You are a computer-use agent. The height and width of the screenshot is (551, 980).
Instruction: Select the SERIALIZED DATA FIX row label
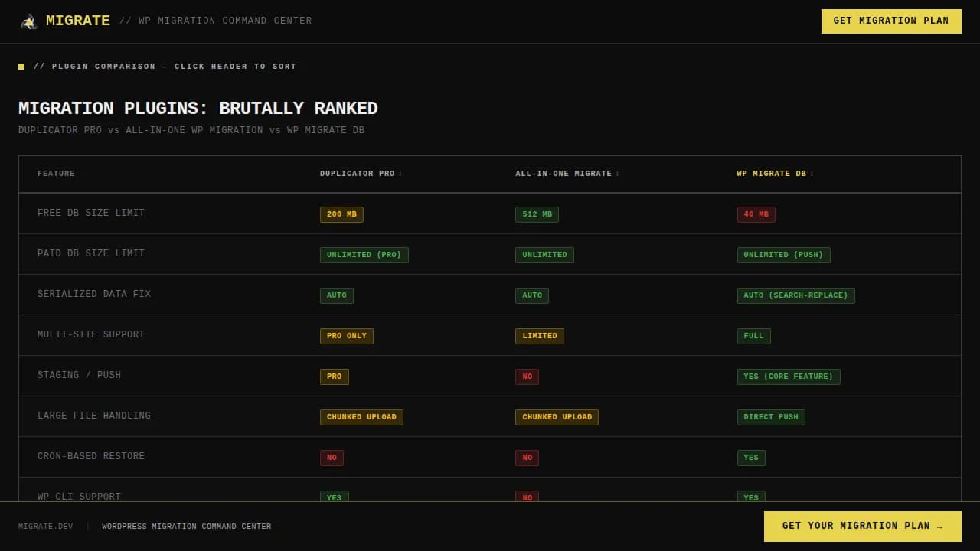coord(94,294)
